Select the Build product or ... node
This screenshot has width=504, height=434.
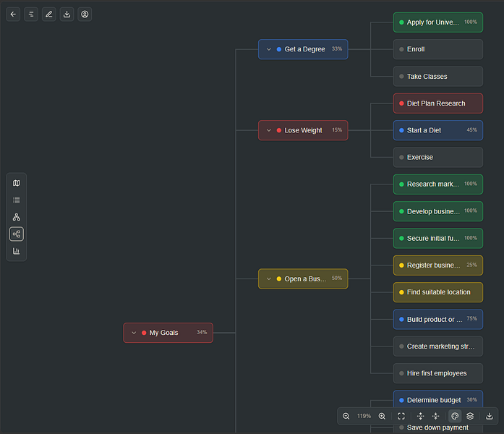[x=437, y=319]
